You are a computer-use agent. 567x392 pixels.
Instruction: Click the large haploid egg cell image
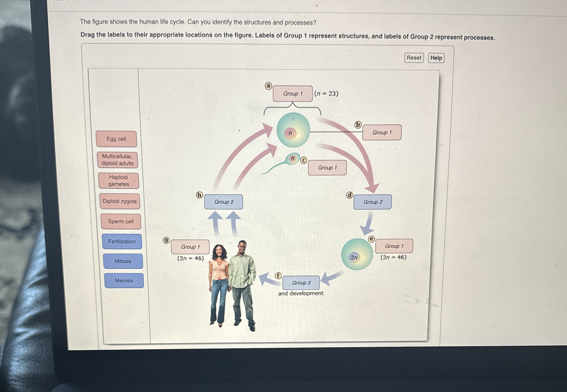293,130
